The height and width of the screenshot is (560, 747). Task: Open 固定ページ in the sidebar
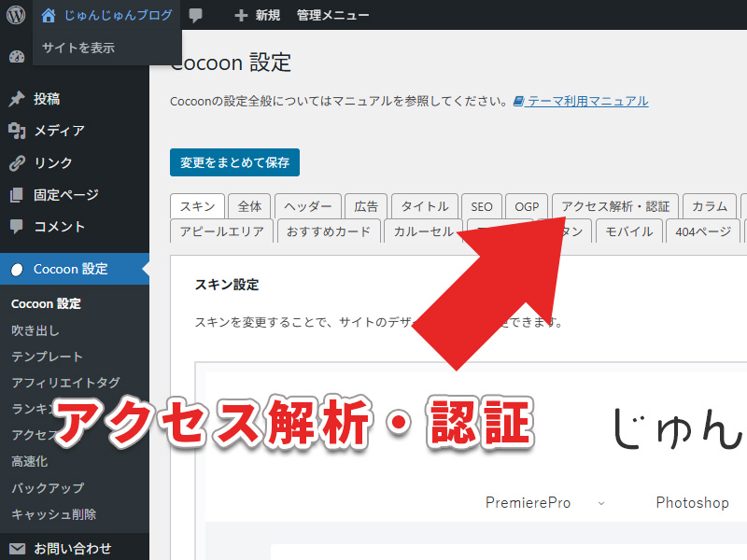(x=66, y=195)
